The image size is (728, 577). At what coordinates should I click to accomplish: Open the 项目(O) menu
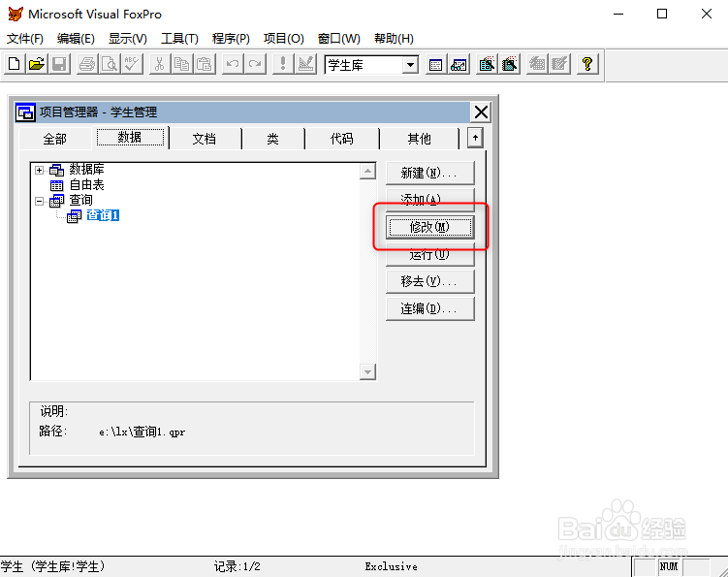click(284, 39)
